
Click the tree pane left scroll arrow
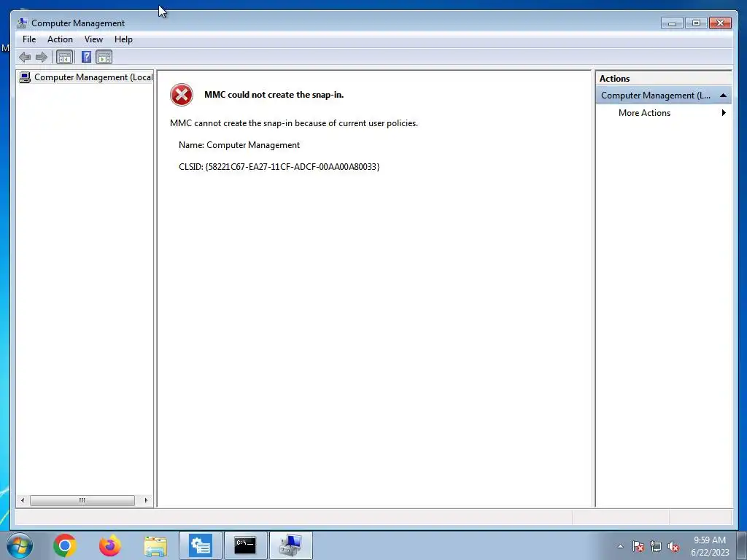click(23, 500)
